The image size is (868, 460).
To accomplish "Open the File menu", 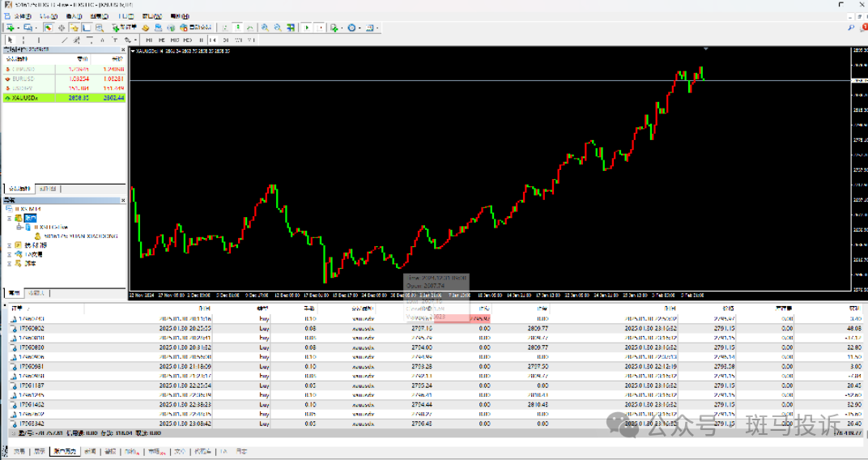I will 23,16.
